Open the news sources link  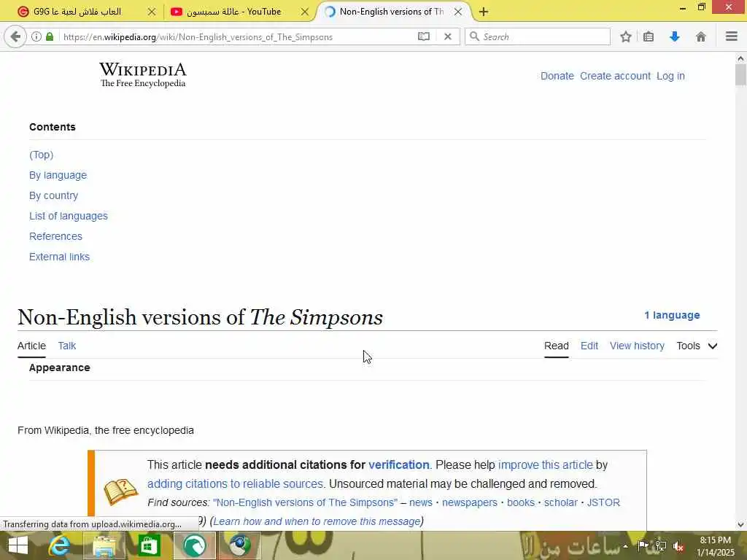pos(421,502)
